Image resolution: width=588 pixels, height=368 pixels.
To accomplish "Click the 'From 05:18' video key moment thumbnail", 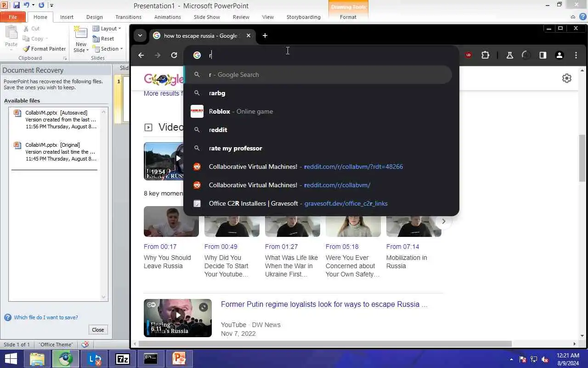I will pos(353,221).
